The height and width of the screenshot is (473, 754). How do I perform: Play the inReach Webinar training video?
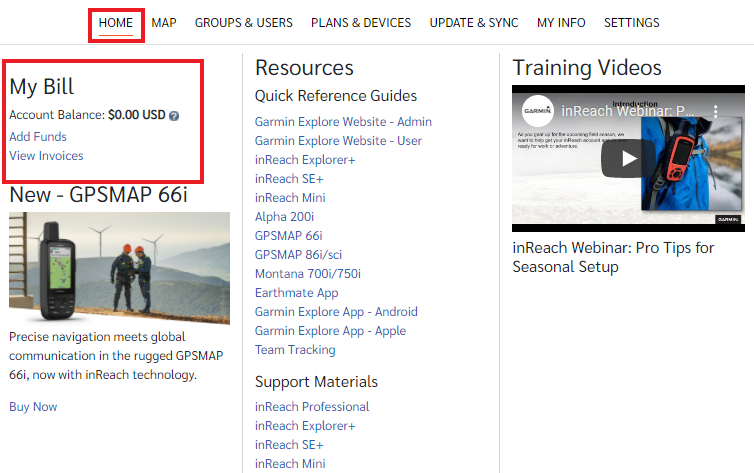click(628, 158)
